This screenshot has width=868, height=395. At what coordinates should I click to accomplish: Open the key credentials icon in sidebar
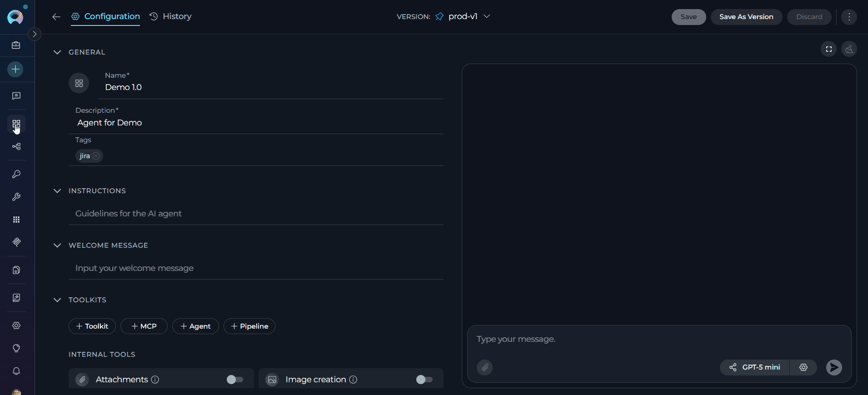pos(16,174)
